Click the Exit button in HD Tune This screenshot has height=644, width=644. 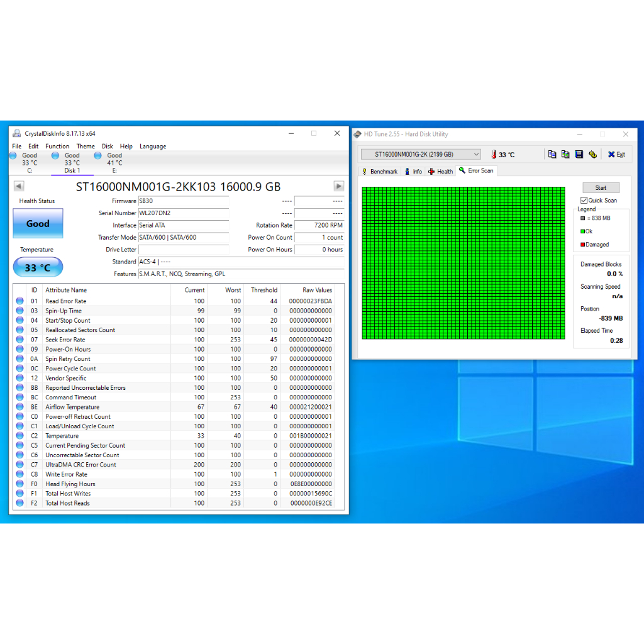coord(616,155)
